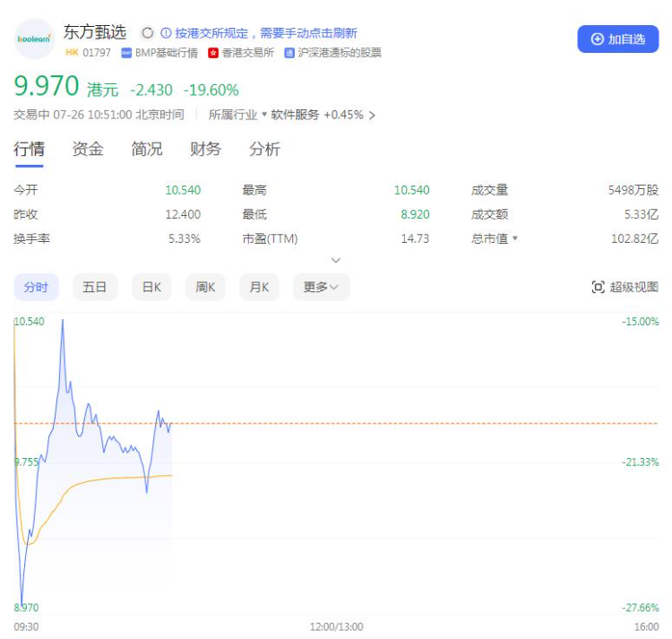Screen dimensions: 672x639
Task: Open the 更多 chart period dropdown
Action: (321, 287)
